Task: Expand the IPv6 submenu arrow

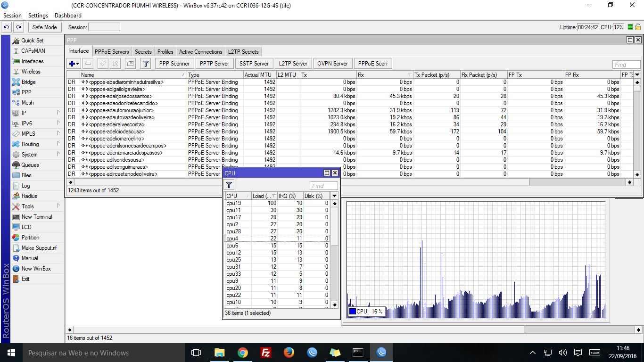Action: [x=59, y=123]
